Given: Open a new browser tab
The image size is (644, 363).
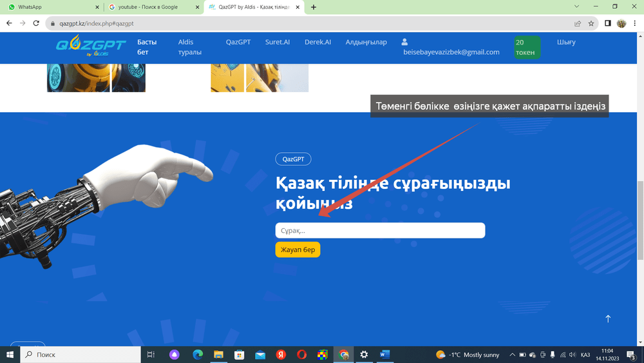Looking at the screenshot, I should (314, 7).
